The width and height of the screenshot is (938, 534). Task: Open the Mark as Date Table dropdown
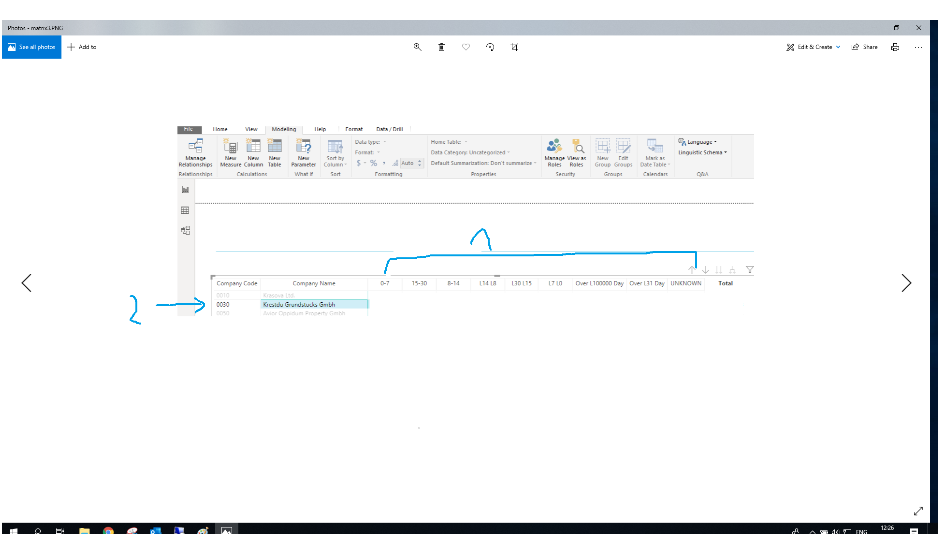(x=655, y=153)
